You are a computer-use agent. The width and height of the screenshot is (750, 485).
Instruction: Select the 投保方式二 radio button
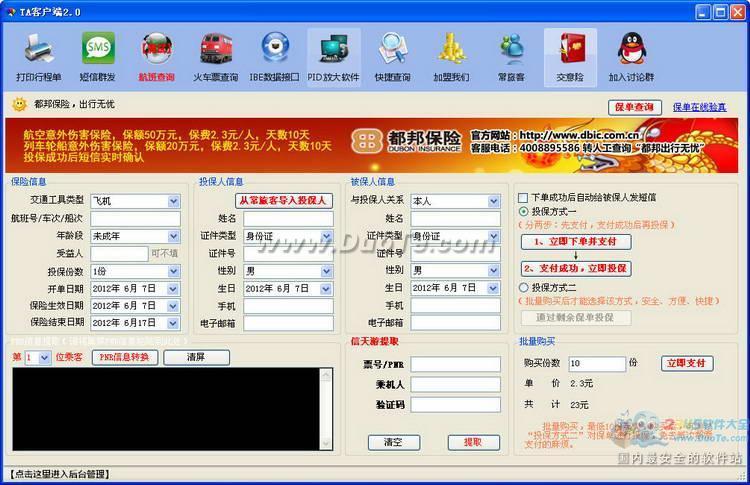[523, 288]
